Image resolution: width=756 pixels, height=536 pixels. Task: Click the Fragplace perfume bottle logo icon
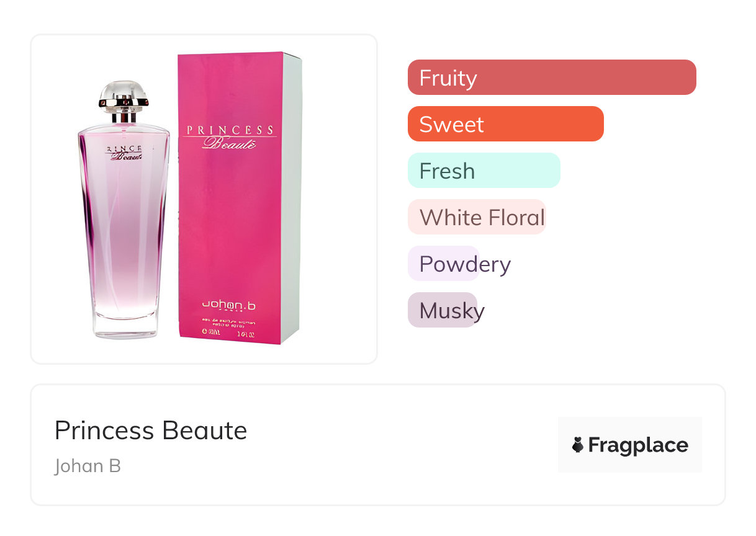coord(578,445)
